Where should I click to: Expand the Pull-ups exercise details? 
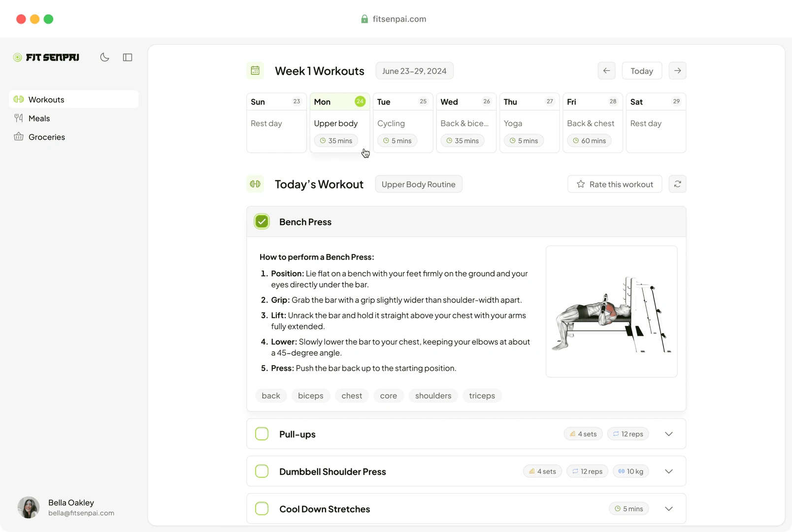668,434
